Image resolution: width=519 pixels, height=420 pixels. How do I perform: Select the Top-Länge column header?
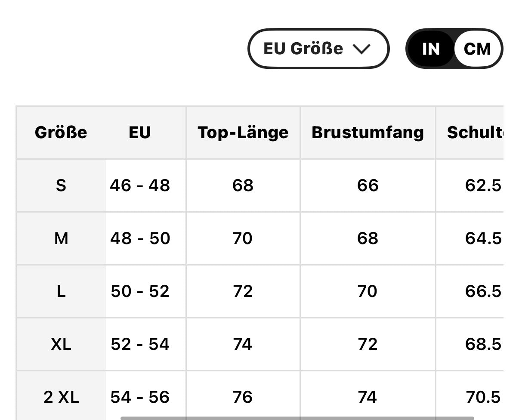pyautogui.click(x=243, y=132)
